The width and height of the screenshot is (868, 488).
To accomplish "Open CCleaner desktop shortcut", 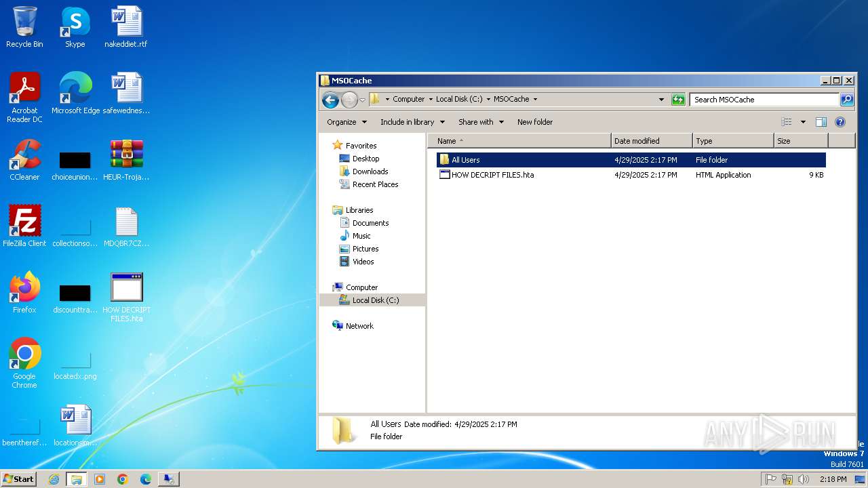I will click(x=24, y=160).
